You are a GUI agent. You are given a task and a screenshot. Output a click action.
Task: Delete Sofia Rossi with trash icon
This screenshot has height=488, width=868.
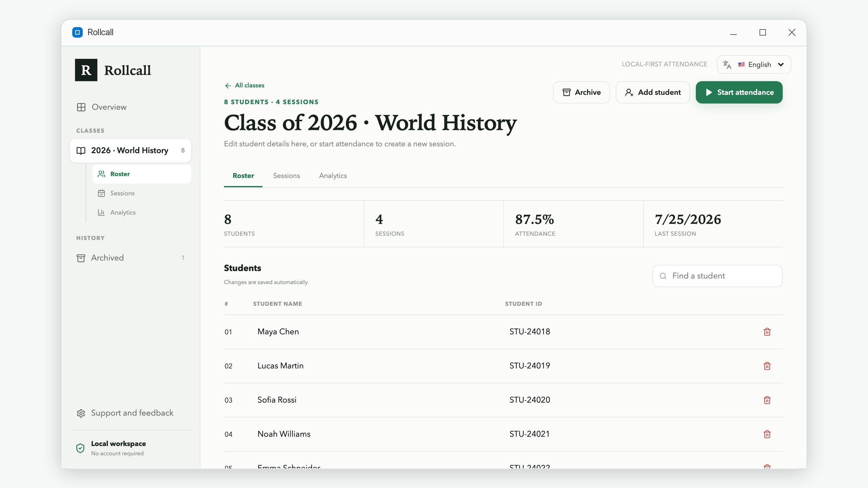pyautogui.click(x=767, y=400)
